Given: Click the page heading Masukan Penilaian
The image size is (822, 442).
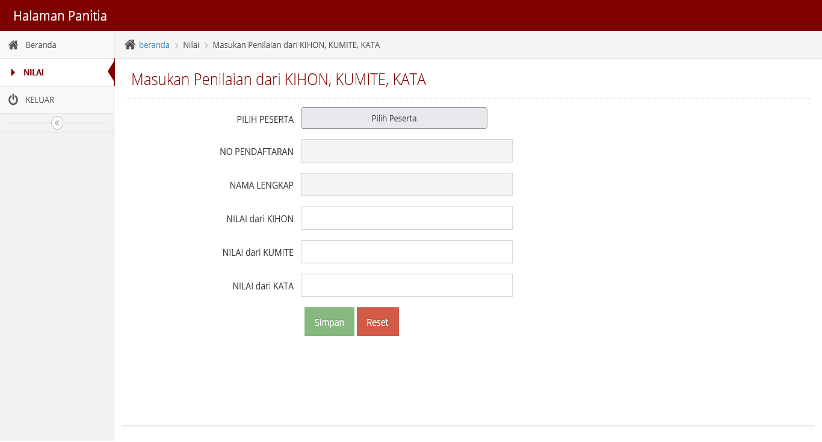Looking at the screenshot, I should (x=278, y=79).
